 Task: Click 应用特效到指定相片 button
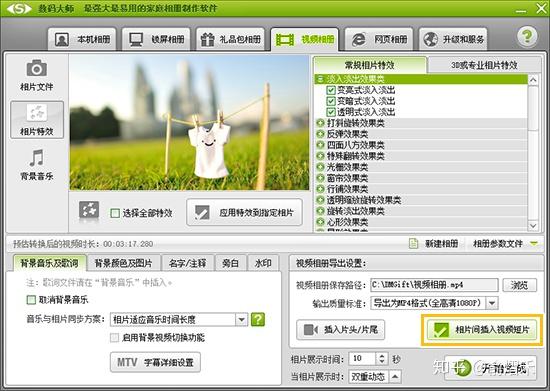(x=244, y=213)
